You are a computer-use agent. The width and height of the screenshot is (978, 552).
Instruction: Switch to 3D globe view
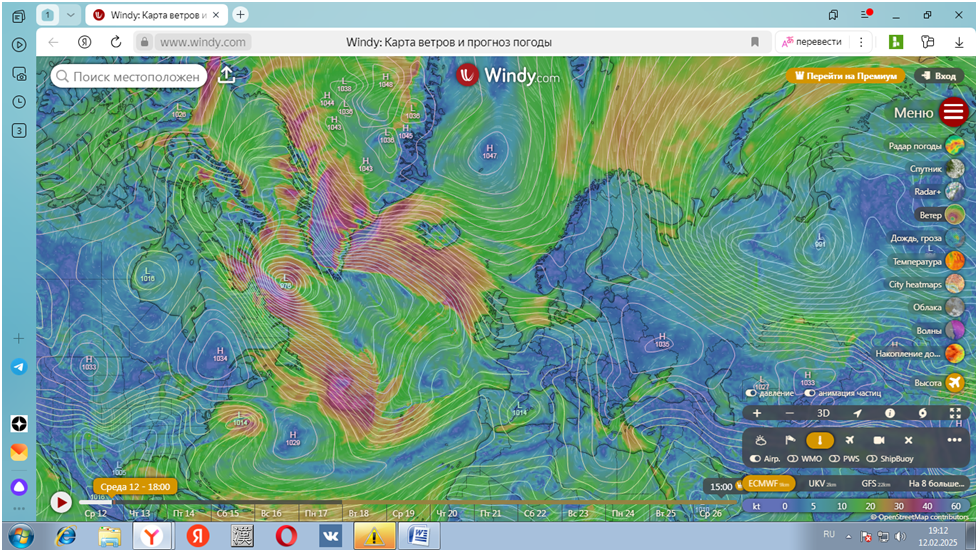823,413
